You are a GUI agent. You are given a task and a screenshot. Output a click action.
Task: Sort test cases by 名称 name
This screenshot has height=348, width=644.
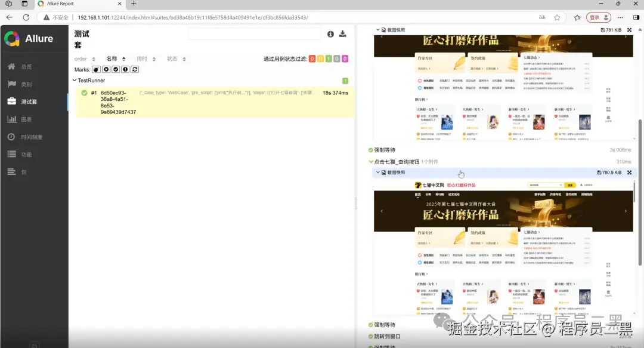click(x=116, y=59)
